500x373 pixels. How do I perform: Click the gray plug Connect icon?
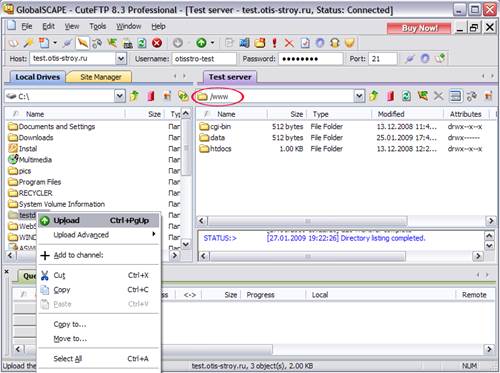(68, 43)
